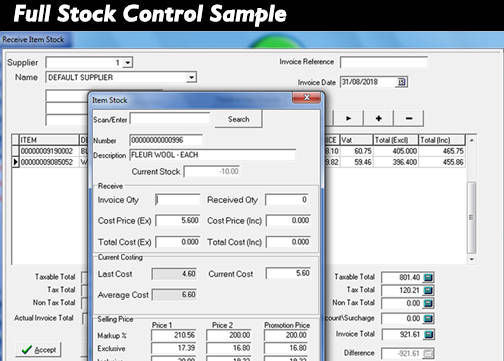Click the icon beside Non Tax Total 0.00
504x361 pixels.
click(x=428, y=303)
